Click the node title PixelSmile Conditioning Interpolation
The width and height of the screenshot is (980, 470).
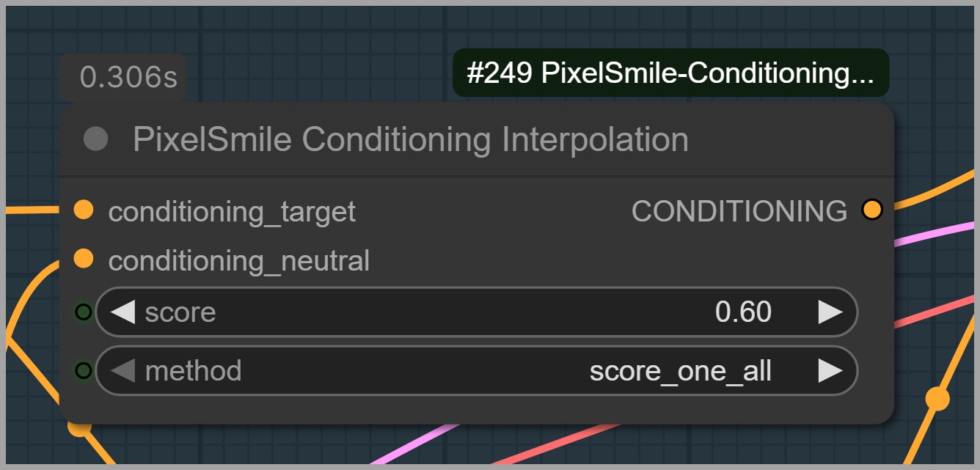click(410, 139)
